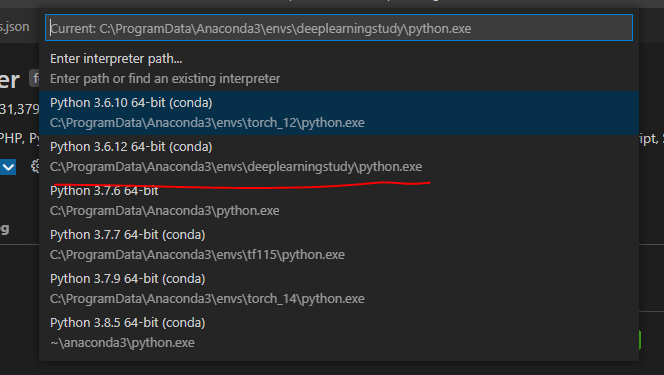Select Python 3.7.6 64-bit Anaconda3 base interpreter
Screen dimensions: 664x375
(x=339, y=201)
